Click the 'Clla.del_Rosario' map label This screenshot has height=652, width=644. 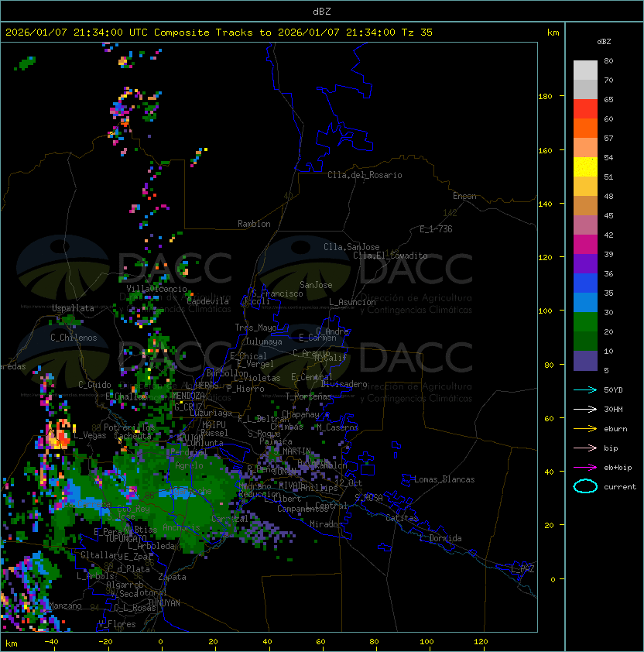[x=365, y=175]
